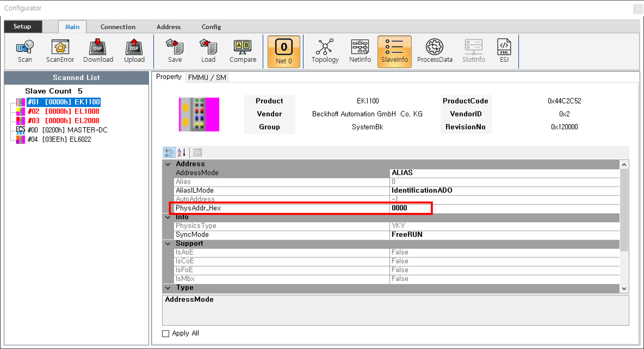Image resolution: width=644 pixels, height=349 pixels.
Task: Select the PhysicsType property row
Action: [397, 225]
